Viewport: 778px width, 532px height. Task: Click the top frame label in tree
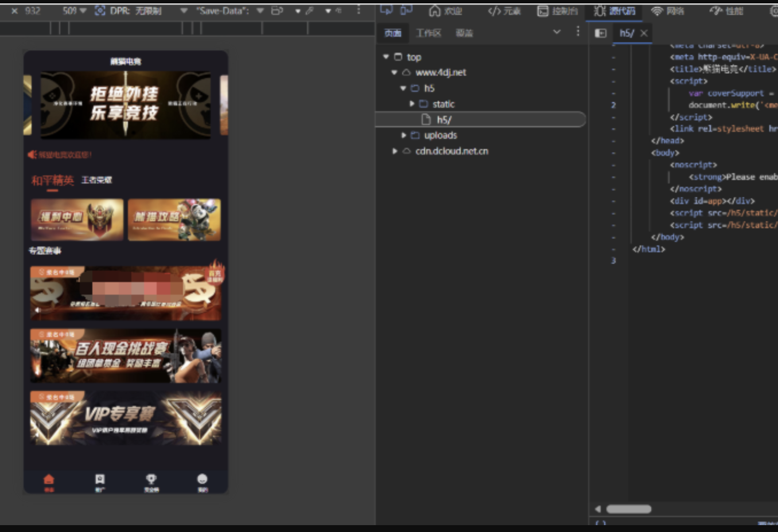point(414,57)
